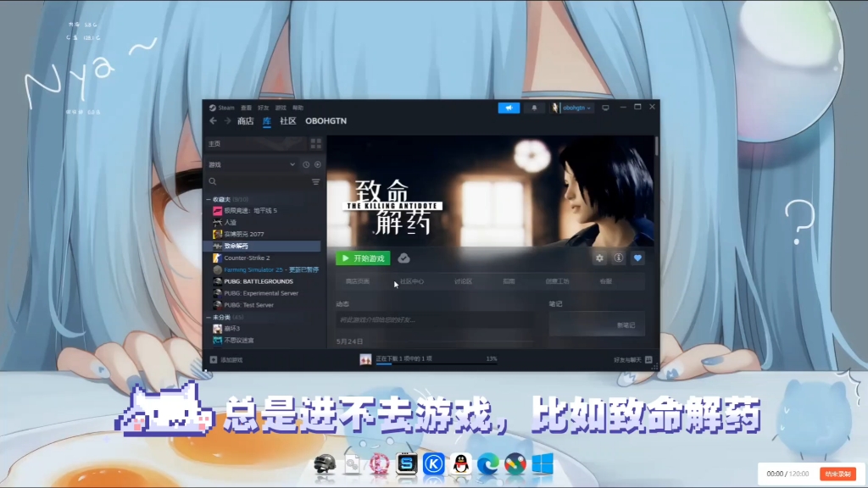This screenshot has width=868, height=488.
Task: Open OBOHGTN profile tab
Action: pos(326,120)
